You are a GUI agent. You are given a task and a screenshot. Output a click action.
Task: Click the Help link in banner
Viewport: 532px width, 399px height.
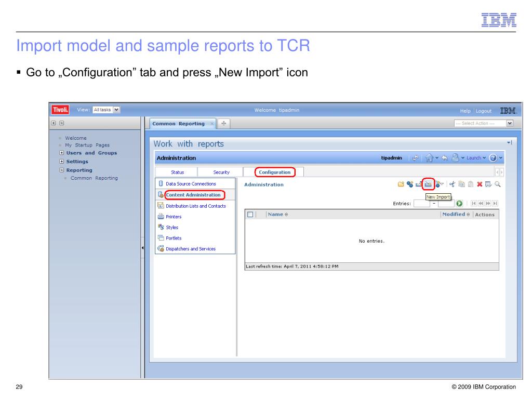click(465, 111)
